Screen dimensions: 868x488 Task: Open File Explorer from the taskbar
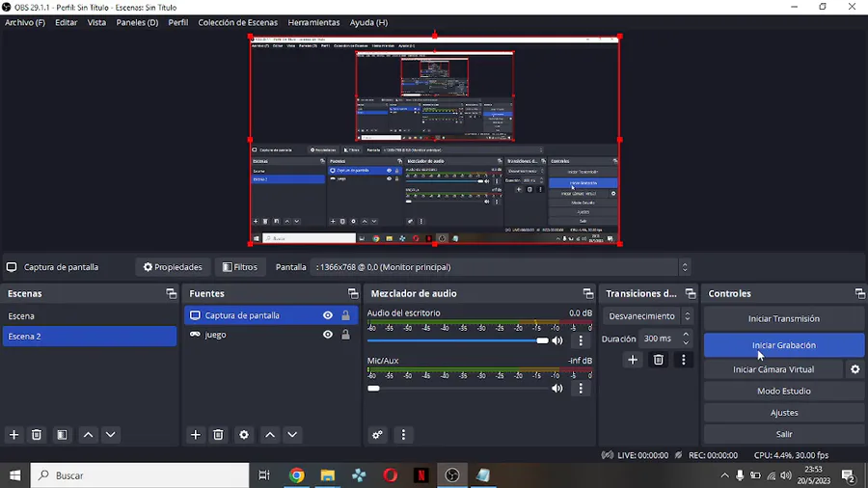coord(328,475)
